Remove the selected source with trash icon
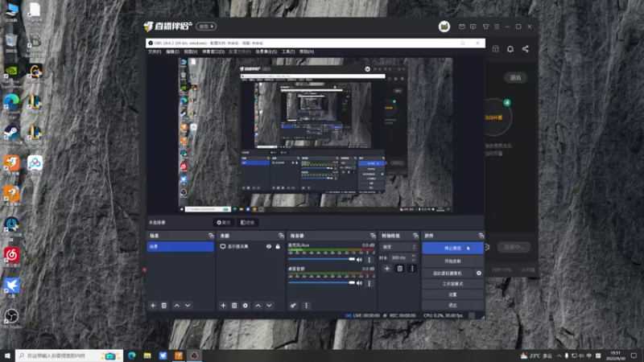The height and width of the screenshot is (362, 644). tap(234, 306)
